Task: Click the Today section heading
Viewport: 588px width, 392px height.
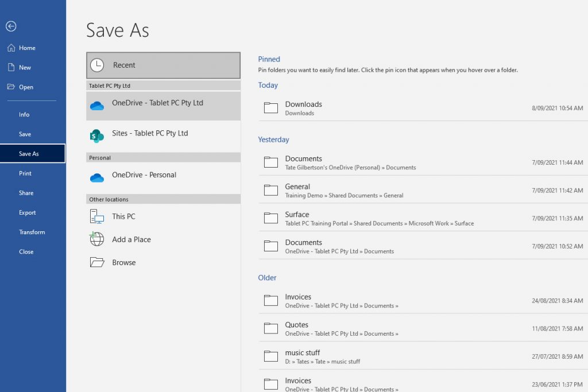Action: [268, 85]
